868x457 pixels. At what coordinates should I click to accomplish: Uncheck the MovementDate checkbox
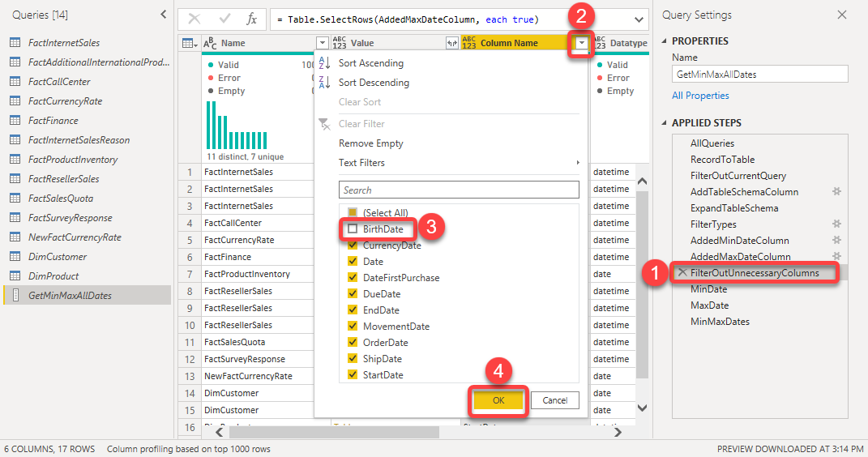[x=353, y=326]
